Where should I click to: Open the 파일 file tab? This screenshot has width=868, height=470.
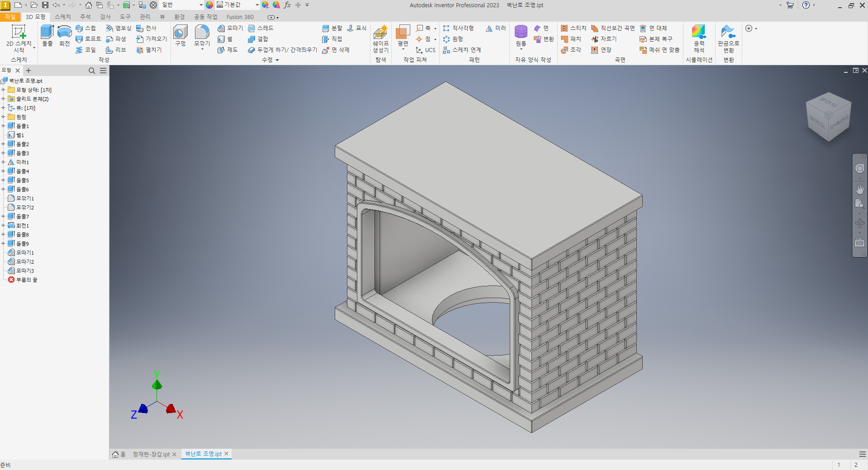[10, 17]
